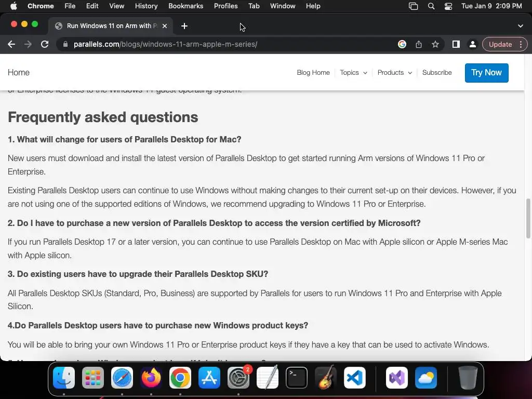The height and width of the screenshot is (399, 532).
Task: Open the Profiles menu
Action: (225, 6)
